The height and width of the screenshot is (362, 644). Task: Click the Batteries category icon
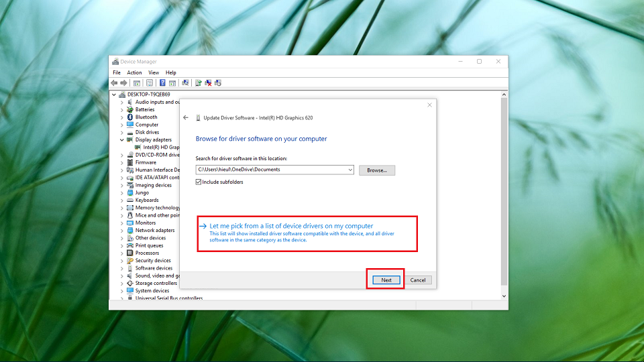point(130,109)
